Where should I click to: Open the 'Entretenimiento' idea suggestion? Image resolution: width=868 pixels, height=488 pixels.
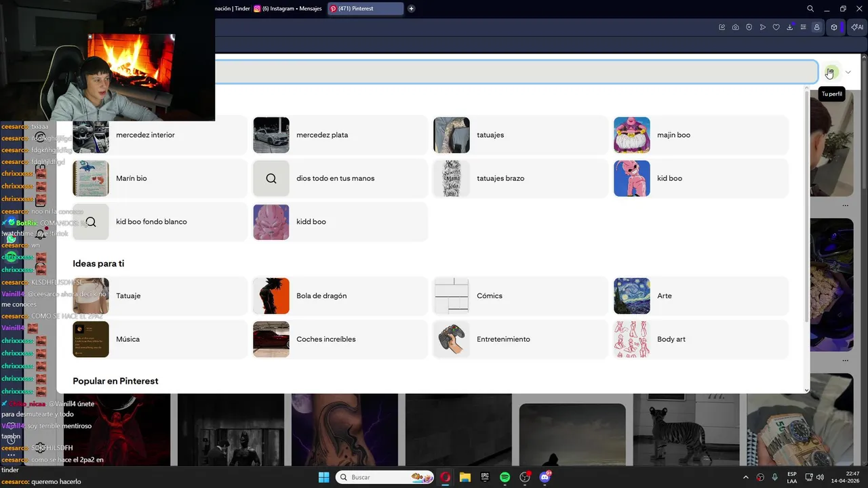point(521,339)
